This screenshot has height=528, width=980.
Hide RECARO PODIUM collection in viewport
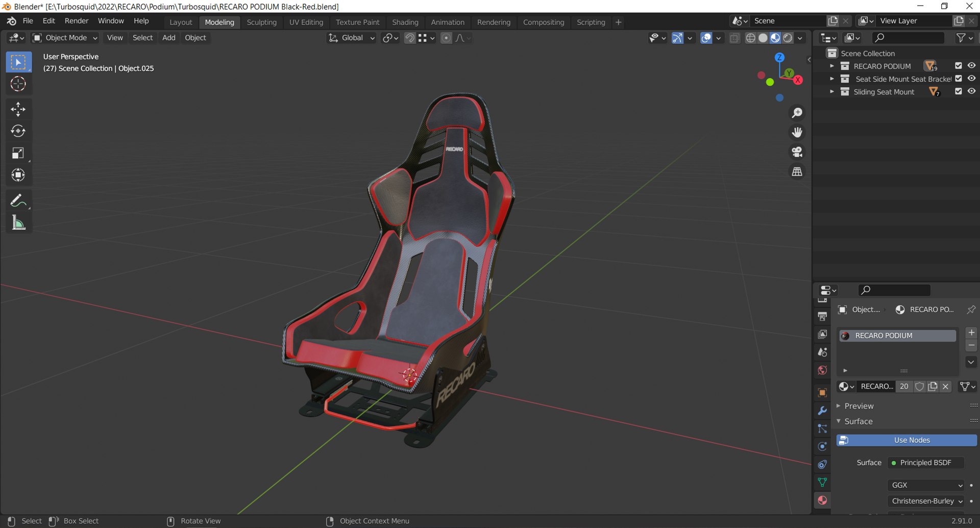click(x=971, y=66)
